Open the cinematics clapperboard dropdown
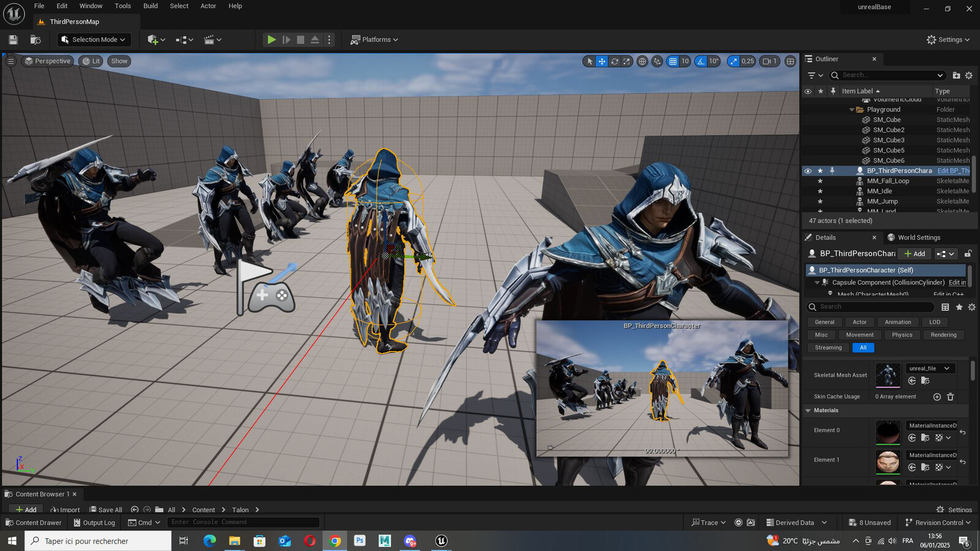Image resolution: width=980 pixels, height=551 pixels. 213,40
